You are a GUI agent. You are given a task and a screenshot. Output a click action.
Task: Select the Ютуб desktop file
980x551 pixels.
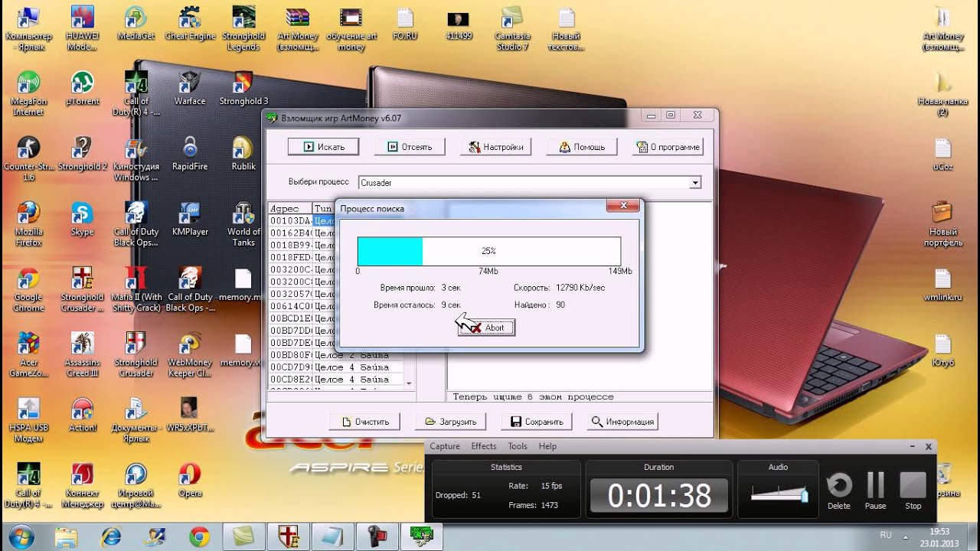(x=942, y=350)
